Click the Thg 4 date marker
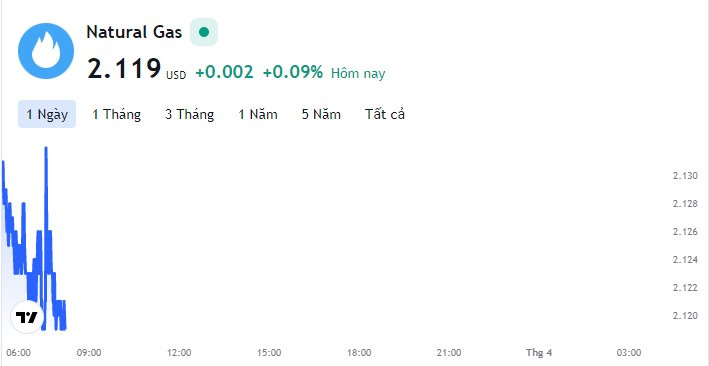Image resolution: width=709 pixels, height=366 pixels. pyautogui.click(x=539, y=353)
